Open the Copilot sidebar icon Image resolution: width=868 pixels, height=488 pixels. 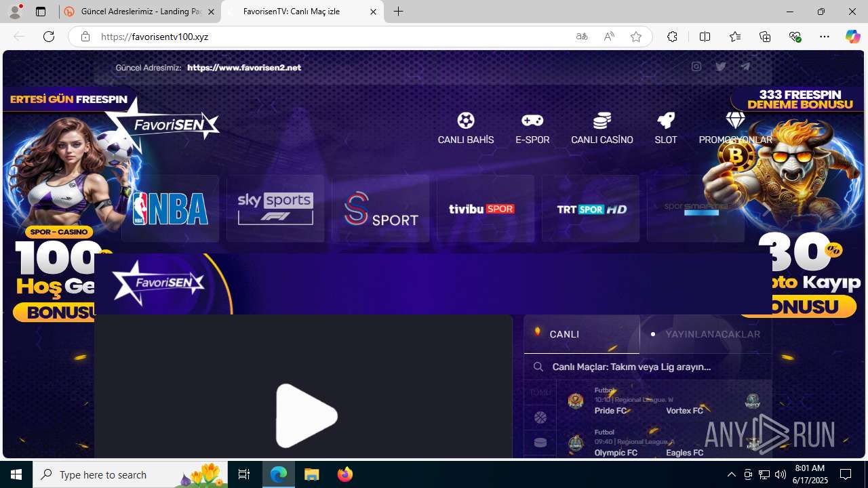click(852, 37)
